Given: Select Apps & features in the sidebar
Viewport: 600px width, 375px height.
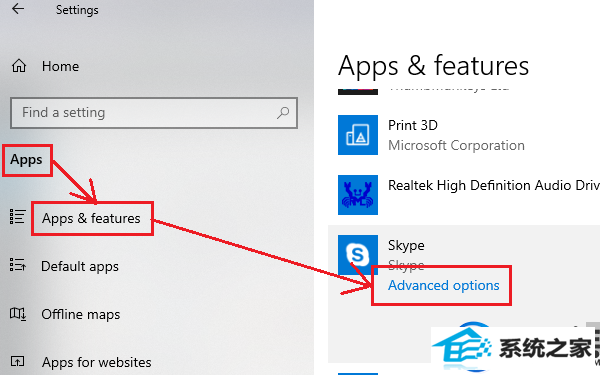Looking at the screenshot, I should 91,218.
